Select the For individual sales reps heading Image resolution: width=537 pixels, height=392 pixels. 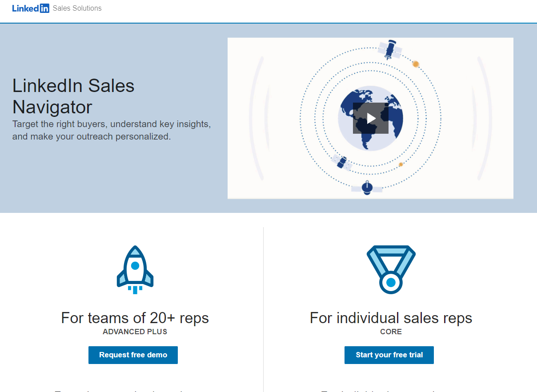point(391,318)
